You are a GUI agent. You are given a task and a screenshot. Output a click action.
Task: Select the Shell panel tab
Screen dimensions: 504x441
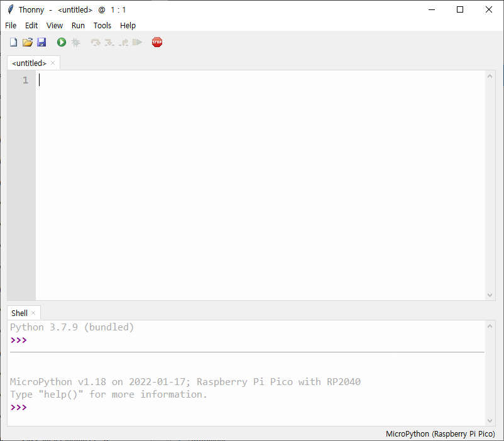point(19,313)
